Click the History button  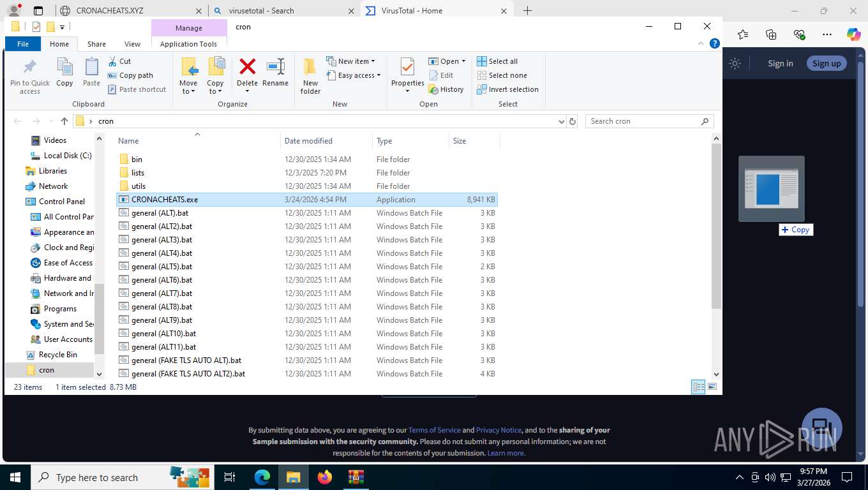tap(446, 89)
